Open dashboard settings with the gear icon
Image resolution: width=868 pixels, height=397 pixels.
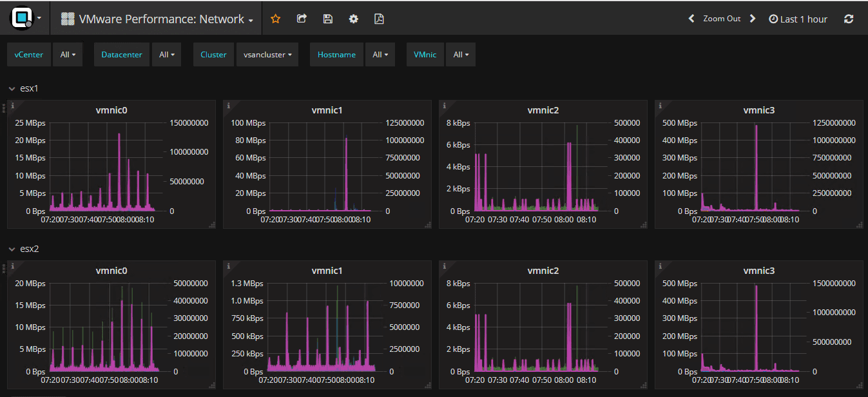[353, 19]
